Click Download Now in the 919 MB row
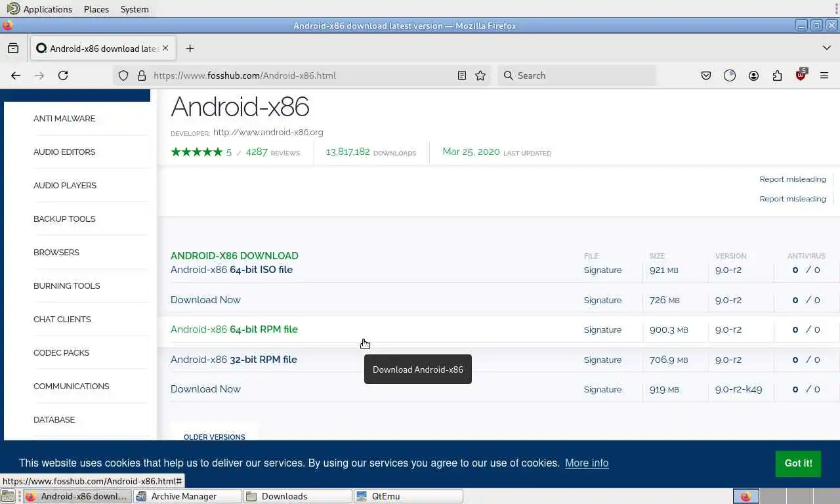Viewport: 840px width, 504px height. tap(205, 389)
